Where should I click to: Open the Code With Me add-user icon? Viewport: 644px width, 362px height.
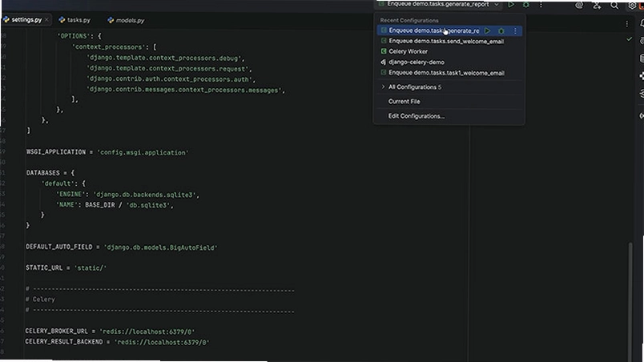(597, 5)
